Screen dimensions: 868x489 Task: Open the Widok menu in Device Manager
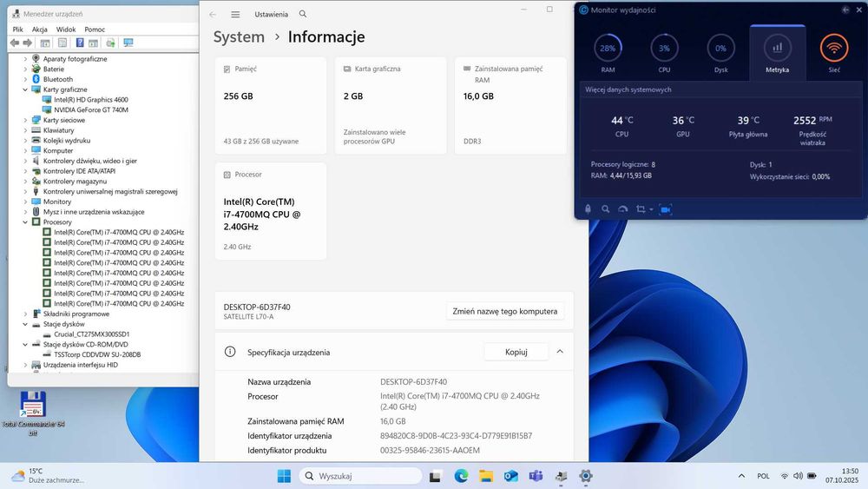[x=66, y=30]
